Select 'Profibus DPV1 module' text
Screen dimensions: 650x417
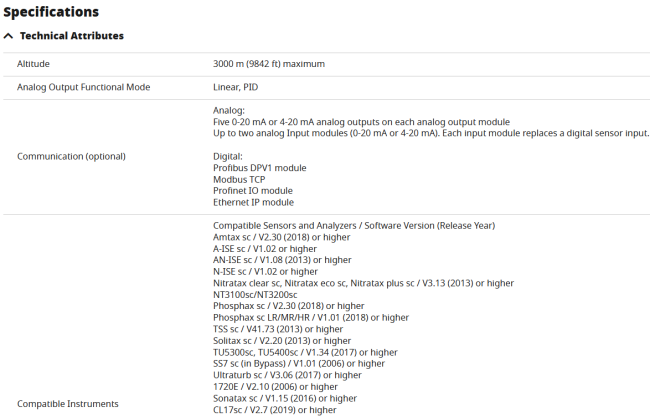pos(260,168)
